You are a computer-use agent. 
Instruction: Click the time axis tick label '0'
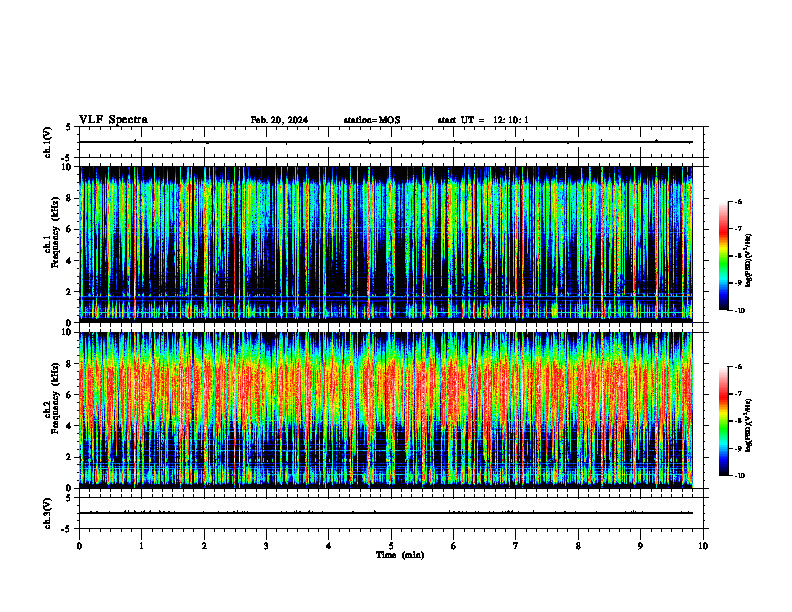point(79,546)
